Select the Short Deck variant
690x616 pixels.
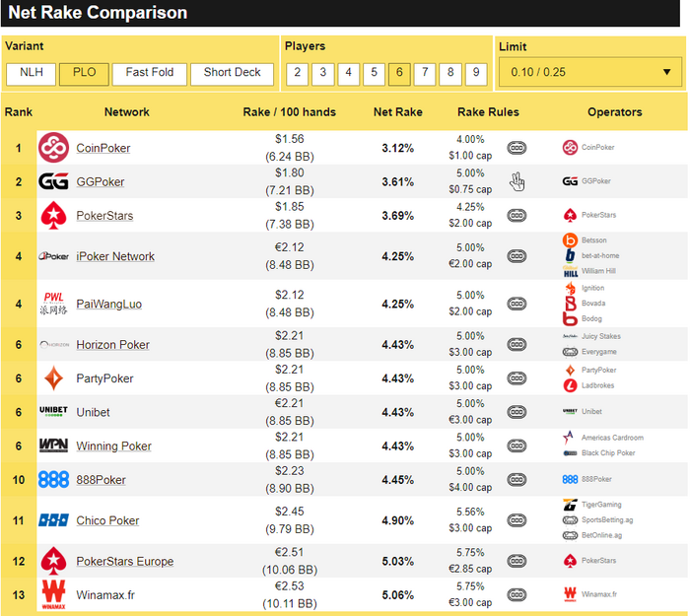tap(232, 74)
